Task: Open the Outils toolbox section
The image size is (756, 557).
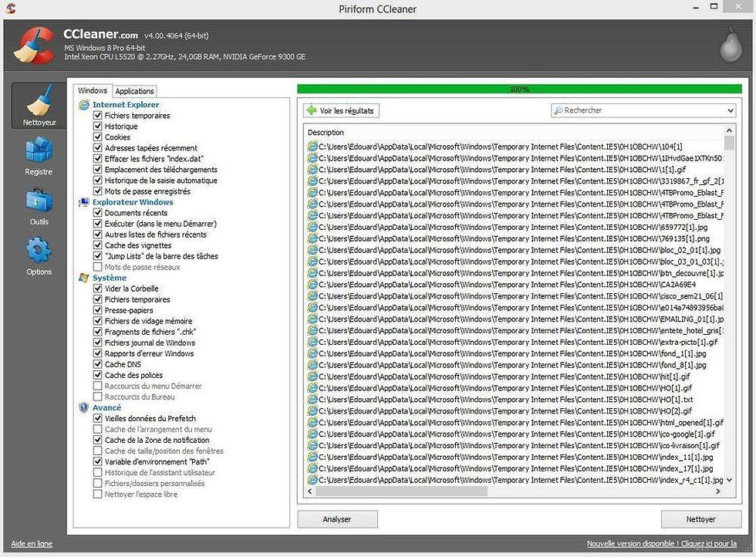Action: tap(39, 207)
